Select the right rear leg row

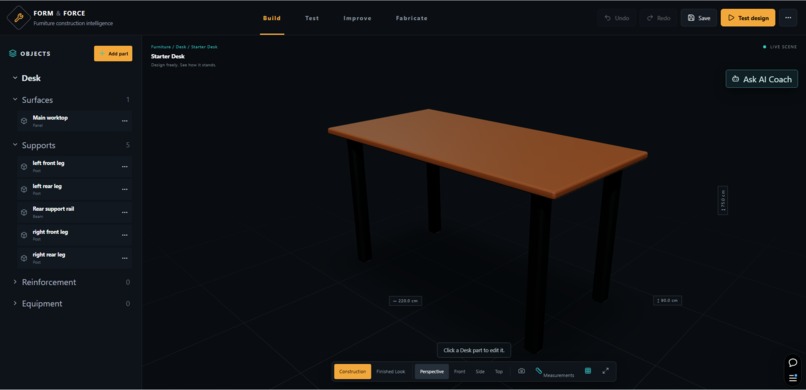tap(75, 258)
